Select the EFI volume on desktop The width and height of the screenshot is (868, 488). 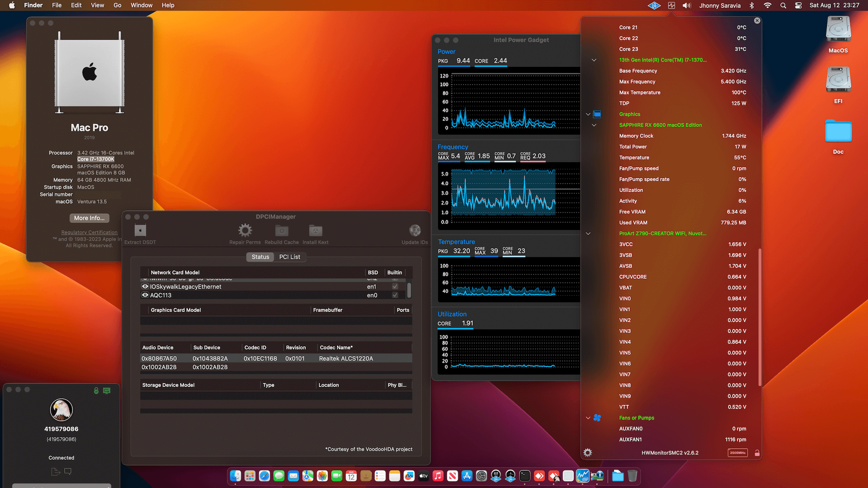click(x=838, y=86)
